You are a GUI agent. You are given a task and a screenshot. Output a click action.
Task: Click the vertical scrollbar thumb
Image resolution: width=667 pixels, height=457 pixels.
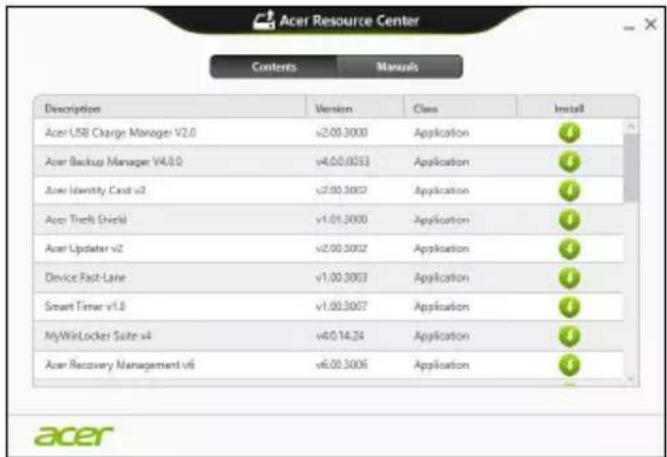tap(631, 168)
